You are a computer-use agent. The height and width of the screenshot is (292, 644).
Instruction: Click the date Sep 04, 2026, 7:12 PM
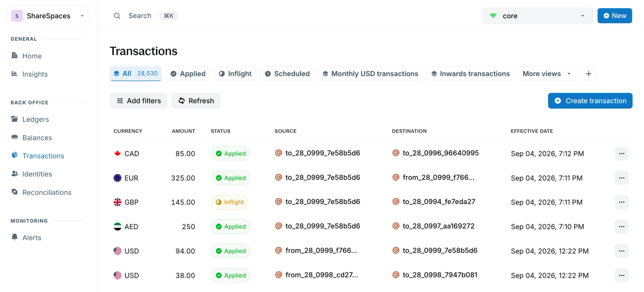tap(547, 154)
